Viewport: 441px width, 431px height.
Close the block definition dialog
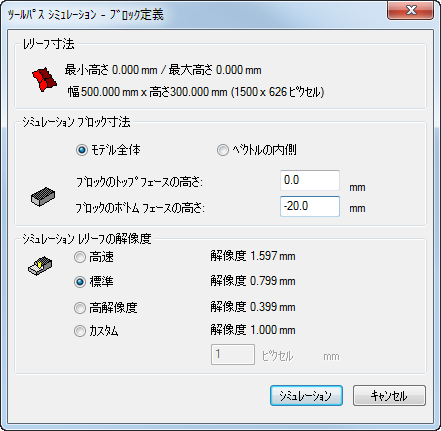(x=411, y=10)
